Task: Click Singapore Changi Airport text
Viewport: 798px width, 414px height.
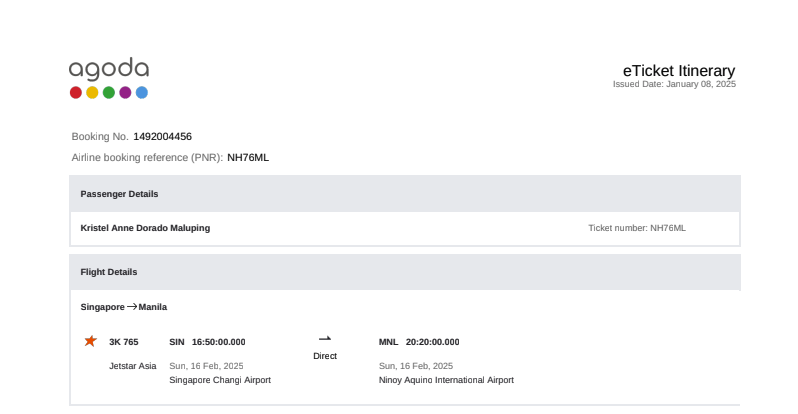Action: click(x=220, y=380)
